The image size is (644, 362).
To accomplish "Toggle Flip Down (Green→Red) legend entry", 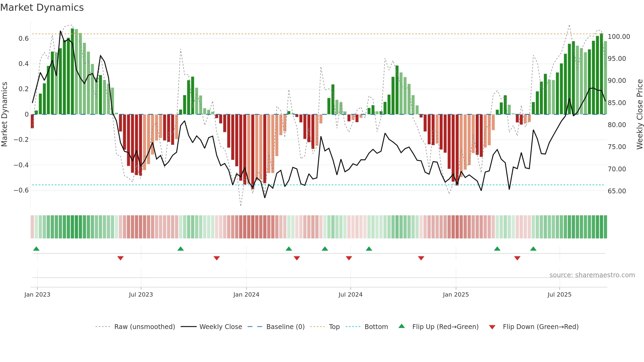I will 534,327.
